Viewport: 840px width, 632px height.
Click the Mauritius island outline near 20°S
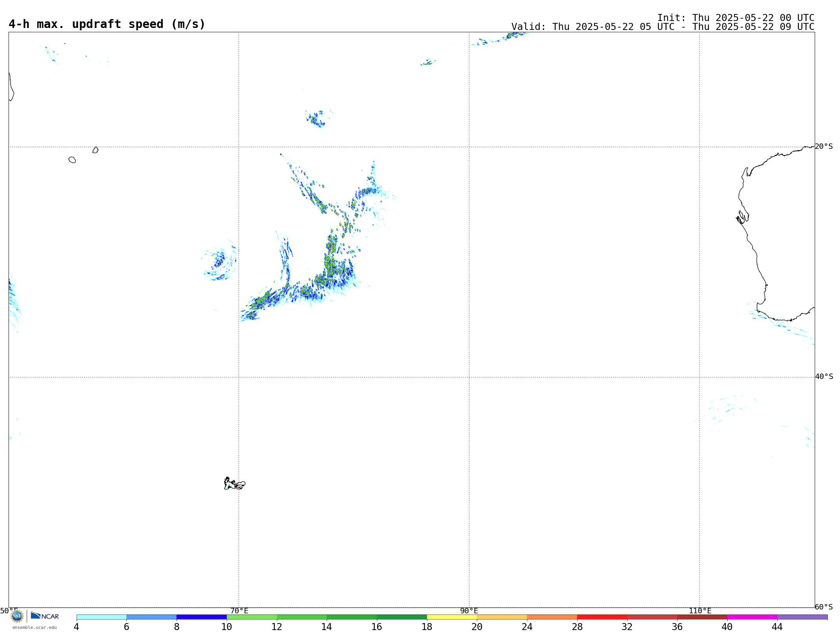click(95, 150)
